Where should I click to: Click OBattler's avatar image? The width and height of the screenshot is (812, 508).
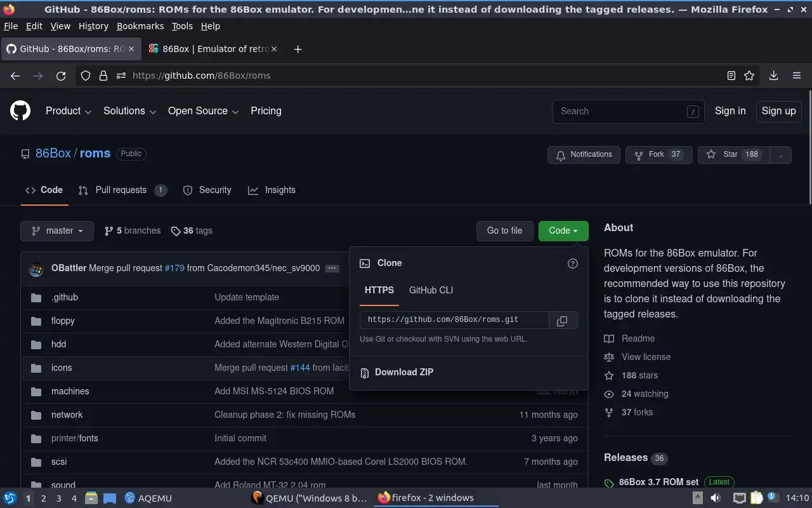point(36,269)
